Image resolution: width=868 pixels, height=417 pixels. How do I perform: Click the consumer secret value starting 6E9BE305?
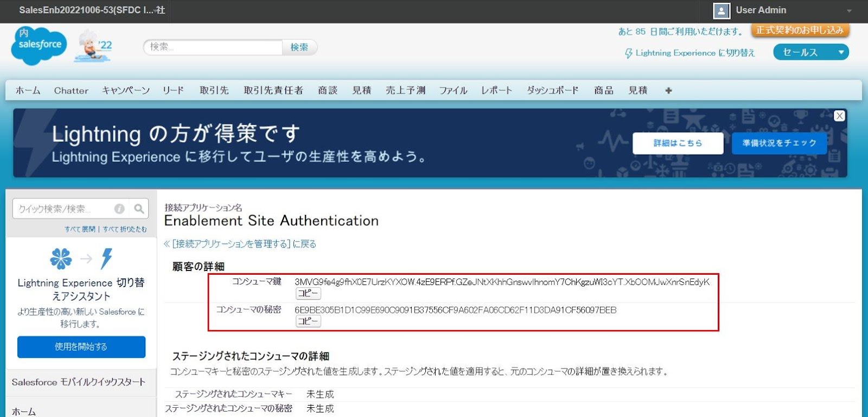click(456, 310)
